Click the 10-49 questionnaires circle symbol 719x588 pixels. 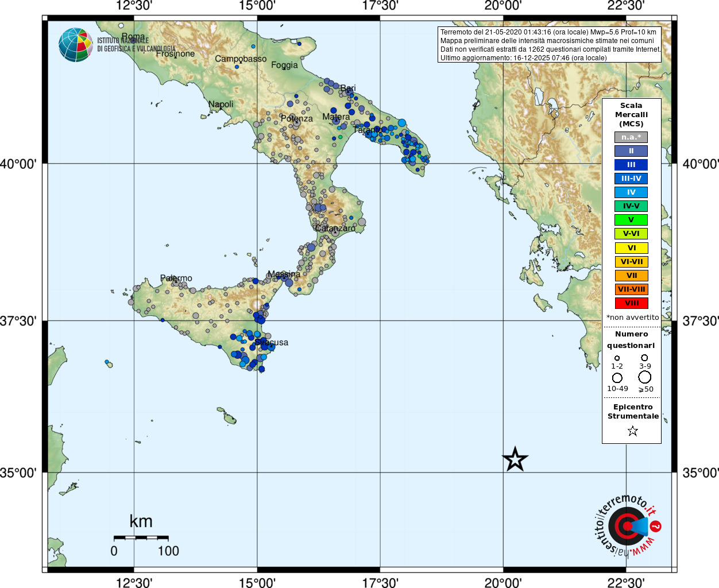pos(617,378)
